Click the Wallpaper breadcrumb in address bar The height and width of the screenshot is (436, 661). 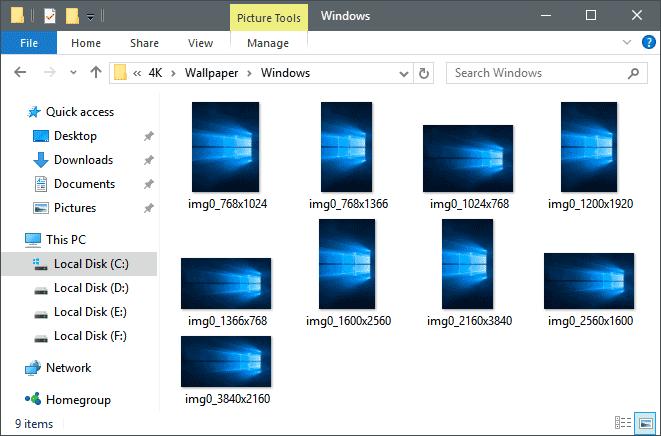click(212, 73)
